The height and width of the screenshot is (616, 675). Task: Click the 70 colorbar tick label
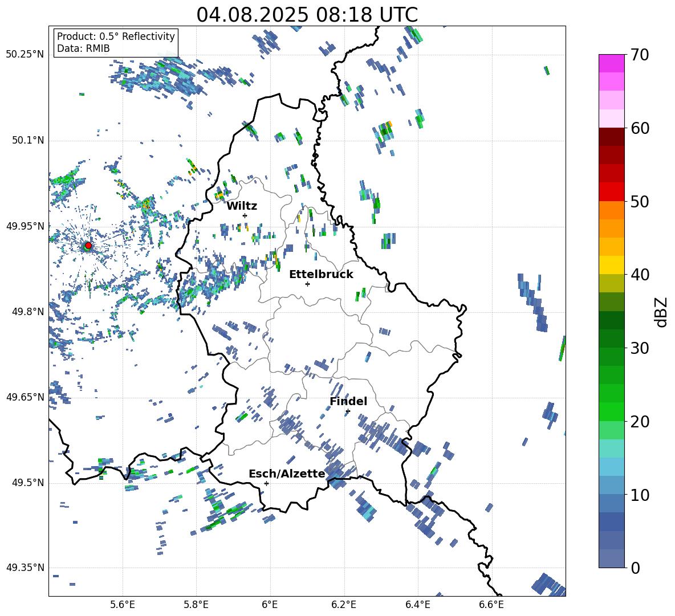pos(640,55)
